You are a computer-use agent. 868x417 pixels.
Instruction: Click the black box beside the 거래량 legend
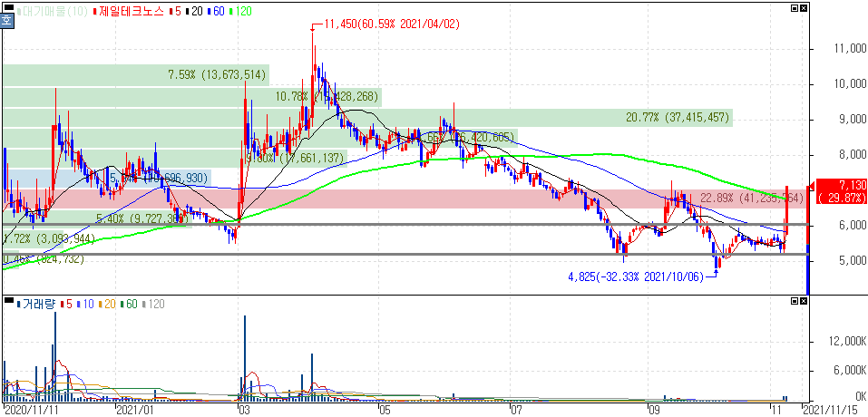coord(8,300)
